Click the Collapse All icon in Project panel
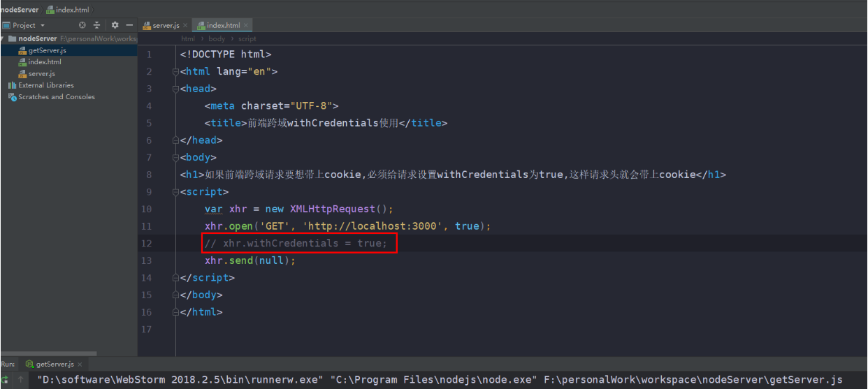This screenshot has width=868, height=389. 97,25
